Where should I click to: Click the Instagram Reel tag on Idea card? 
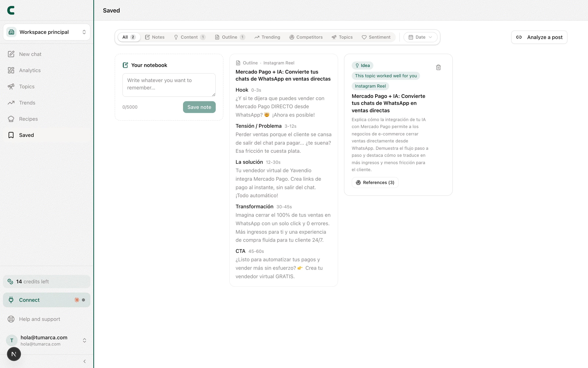point(370,86)
